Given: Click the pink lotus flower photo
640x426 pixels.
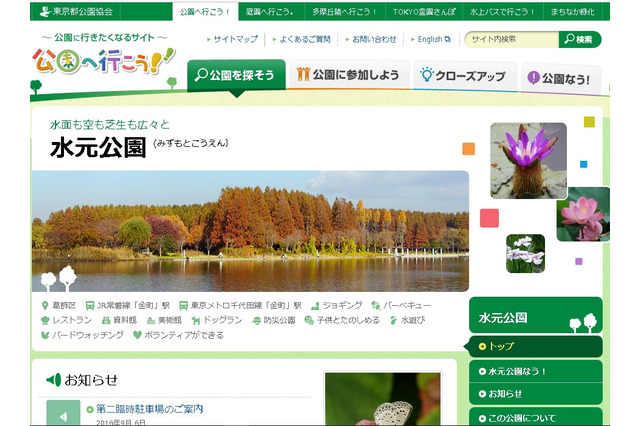Looking at the screenshot, I should (583, 214).
